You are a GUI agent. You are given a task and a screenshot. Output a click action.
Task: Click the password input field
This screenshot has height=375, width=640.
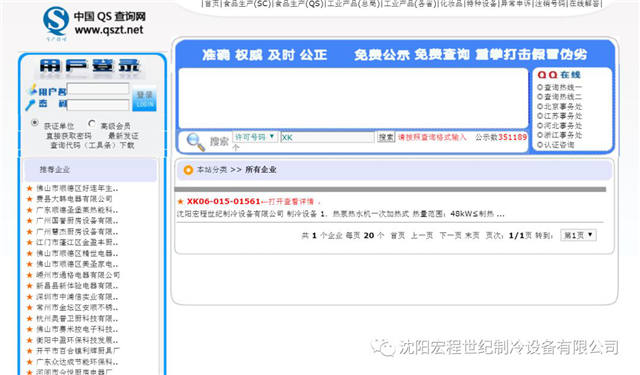pyautogui.click(x=98, y=105)
